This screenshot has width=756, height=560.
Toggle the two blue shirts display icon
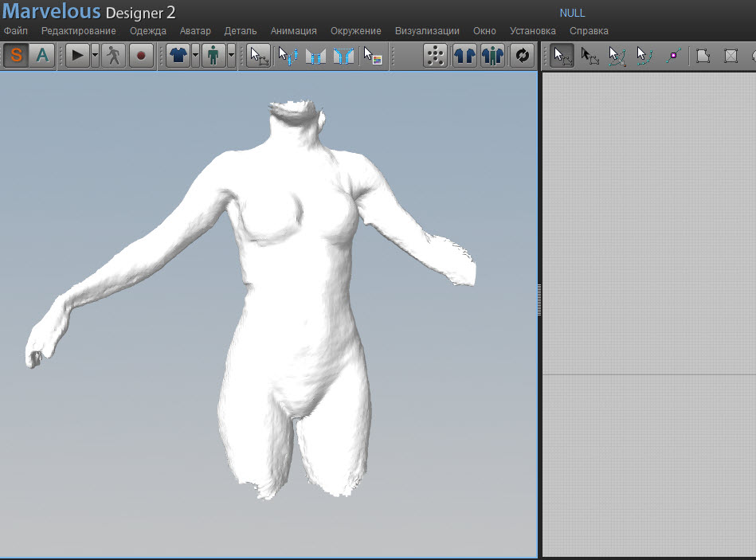[464, 56]
